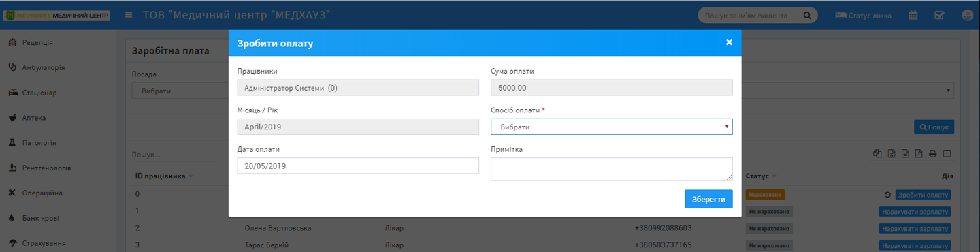
Task: Click Нарахувати зарплату for Олена Бартловська
Action: (x=915, y=228)
